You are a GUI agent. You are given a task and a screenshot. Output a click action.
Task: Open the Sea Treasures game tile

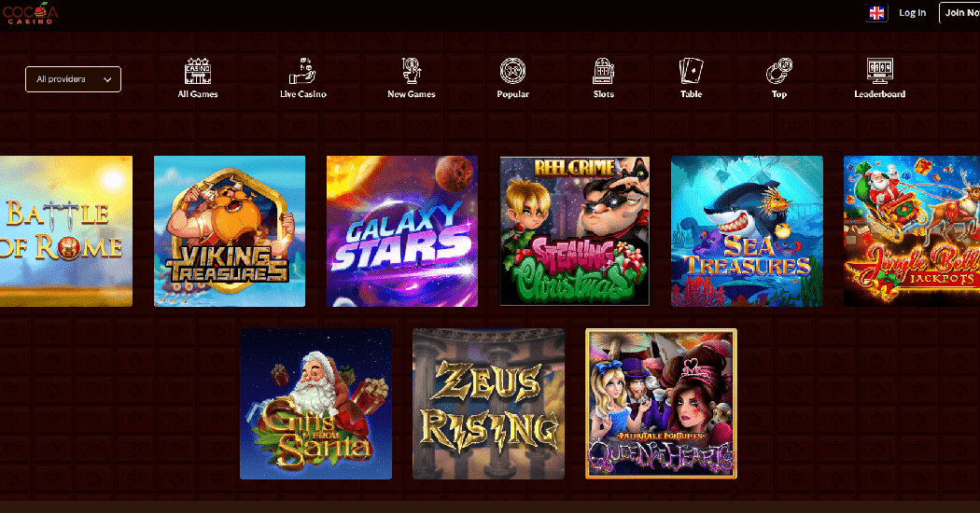pyautogui.click(x=747, y=231)
